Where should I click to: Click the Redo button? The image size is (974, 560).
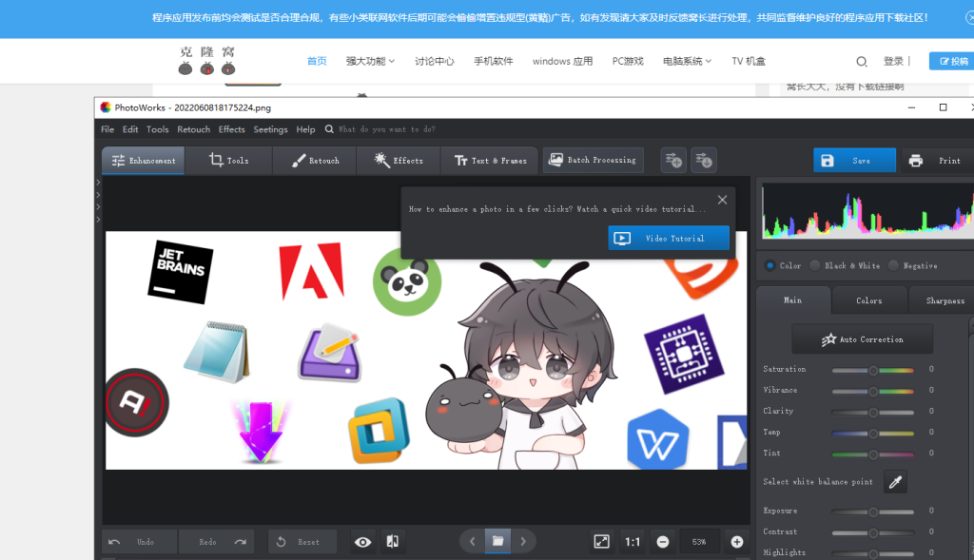click(x=216, y=542)
